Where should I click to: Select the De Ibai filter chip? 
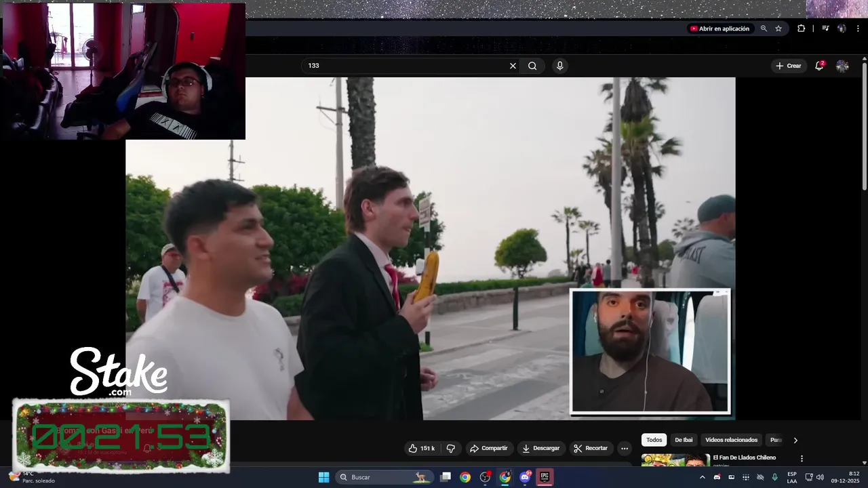click(684, 440)
